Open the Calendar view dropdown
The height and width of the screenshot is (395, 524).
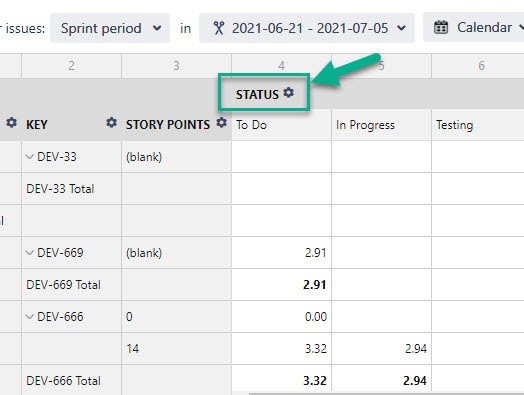[474, 27]
